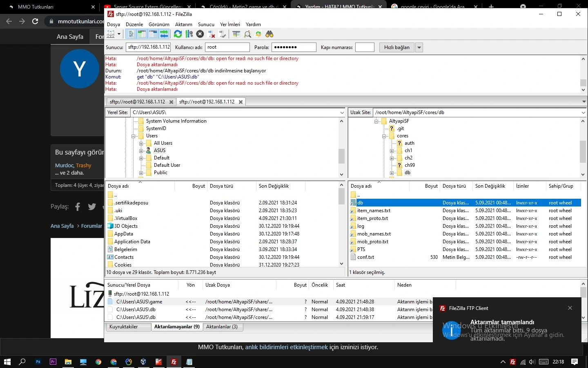Open the Yerel Site path dropdown
Viewport: 588px width, 368px height.
(x=342, y=112)
